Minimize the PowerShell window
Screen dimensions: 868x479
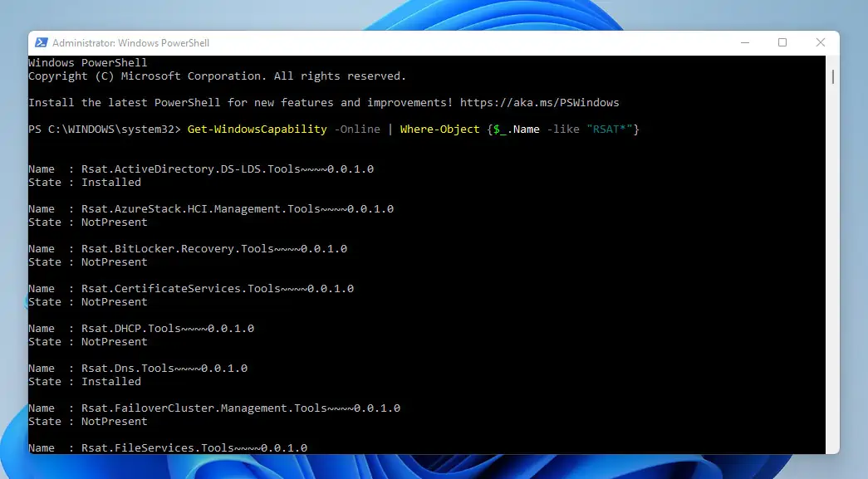click(745, 42)
